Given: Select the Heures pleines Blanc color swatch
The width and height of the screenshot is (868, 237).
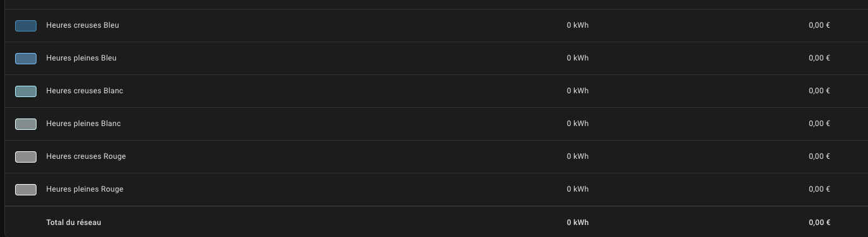Looking at the screenshot, I should [26, 124].
